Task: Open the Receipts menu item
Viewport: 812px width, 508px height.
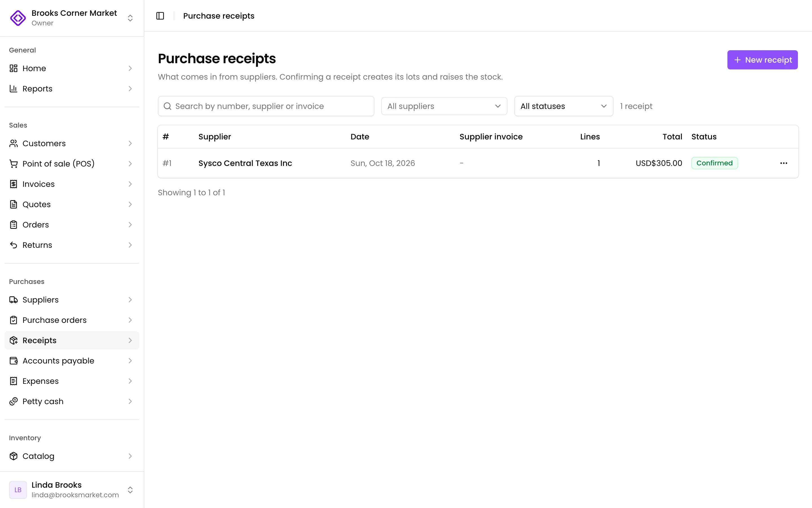Action: (72, 340)
